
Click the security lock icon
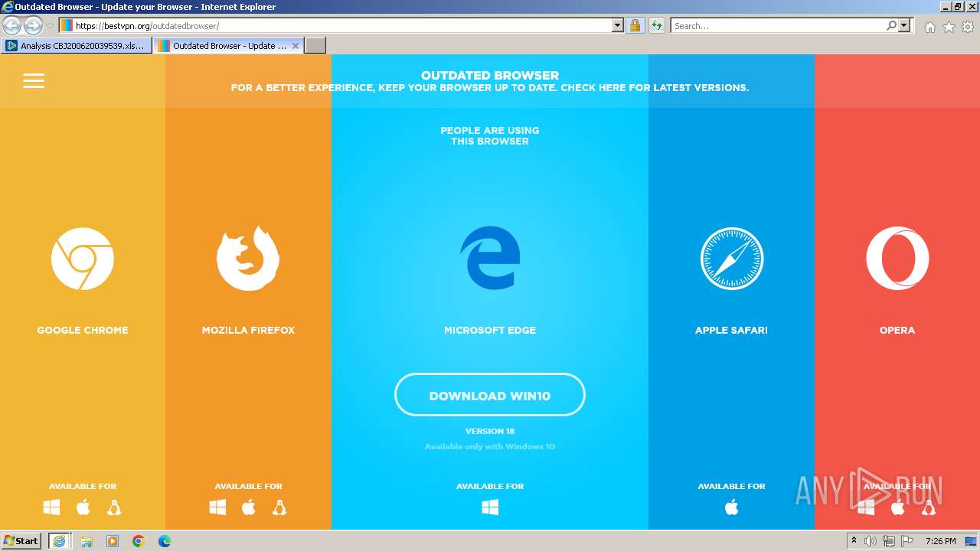click(635, 26)
